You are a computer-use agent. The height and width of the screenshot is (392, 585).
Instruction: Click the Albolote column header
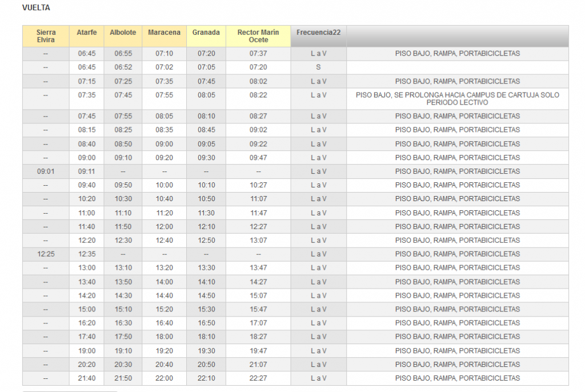coord(123,33)
